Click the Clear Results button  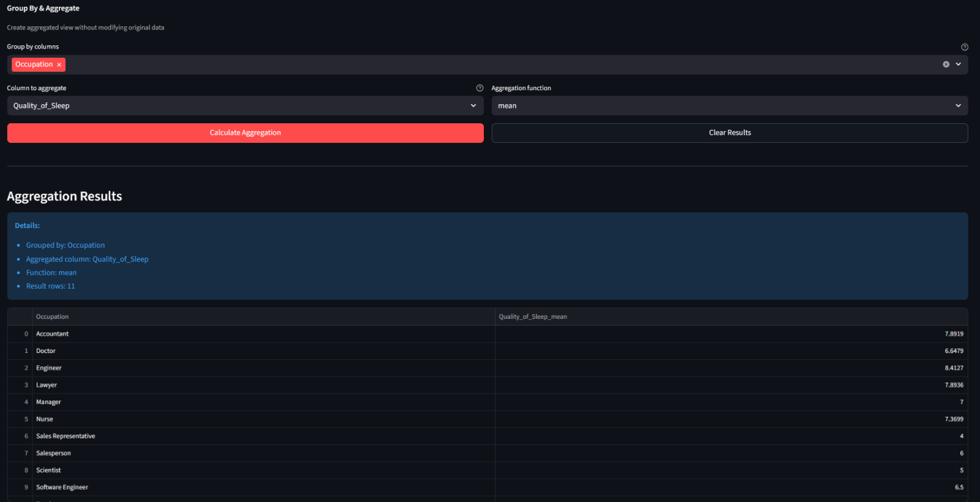click(x=729, y=133)
